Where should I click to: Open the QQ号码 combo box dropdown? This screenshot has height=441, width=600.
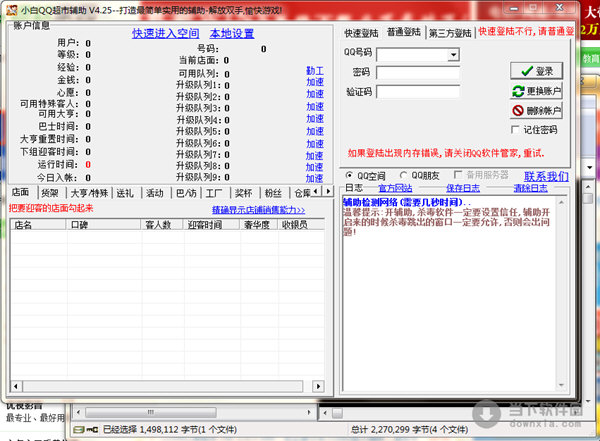[453, 55]
